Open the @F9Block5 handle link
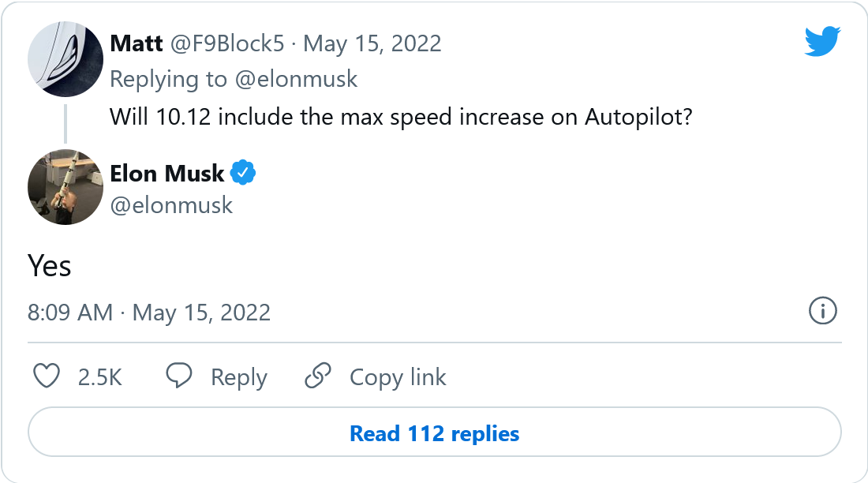 click(x=227, y=43)
